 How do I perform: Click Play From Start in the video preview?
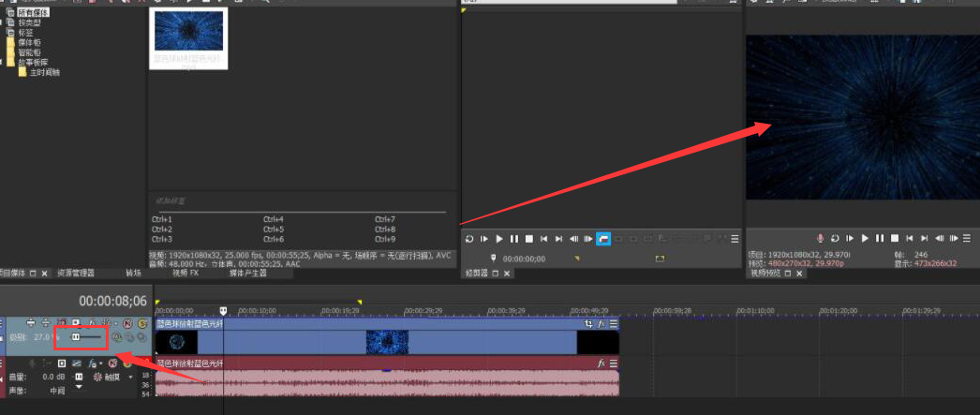(850, 238)
